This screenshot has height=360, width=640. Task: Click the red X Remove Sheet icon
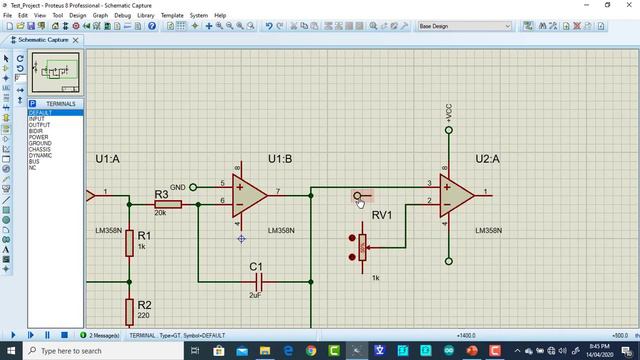577,26
